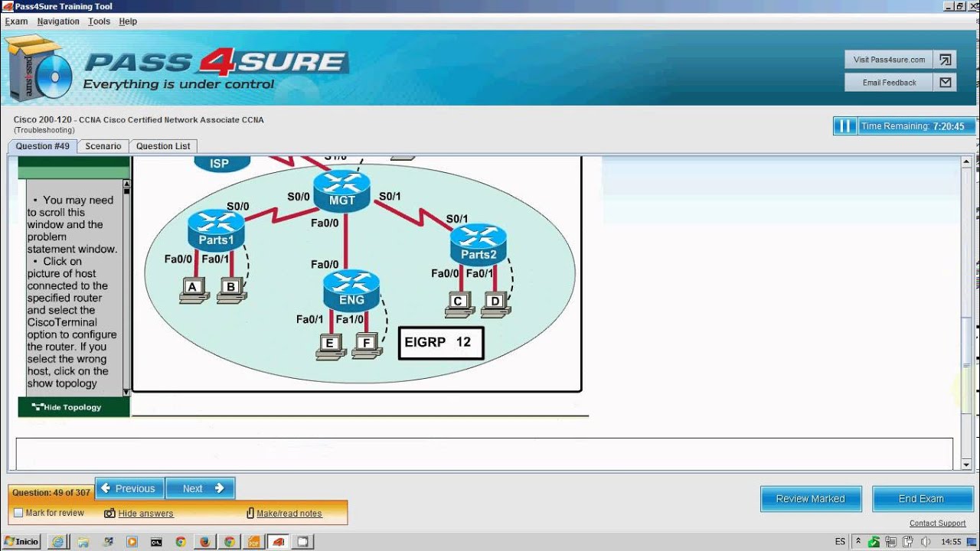The image size is (980, 551).
Task: Click the ISP cloud node
Action: pos(220,163)
